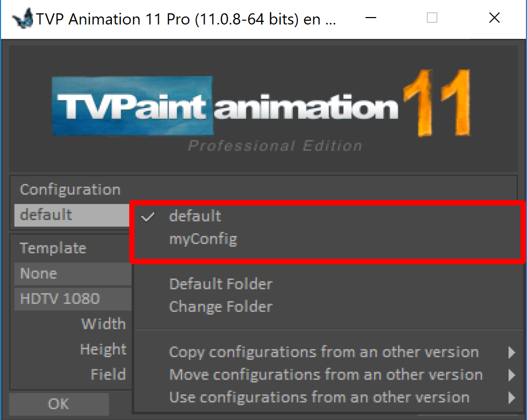Click the OK button

click(59, 404)
